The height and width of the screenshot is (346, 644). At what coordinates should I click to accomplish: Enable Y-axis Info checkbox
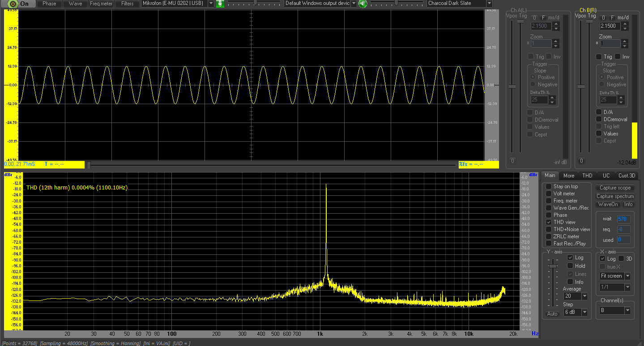(570, 282)
